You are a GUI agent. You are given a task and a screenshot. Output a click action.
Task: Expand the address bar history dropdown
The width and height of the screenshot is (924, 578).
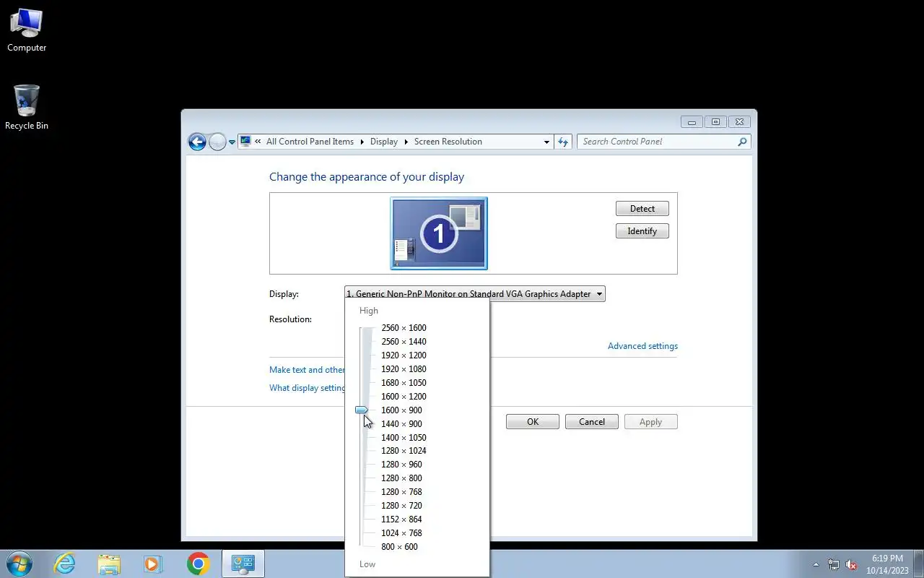click(x=546, y=142)
